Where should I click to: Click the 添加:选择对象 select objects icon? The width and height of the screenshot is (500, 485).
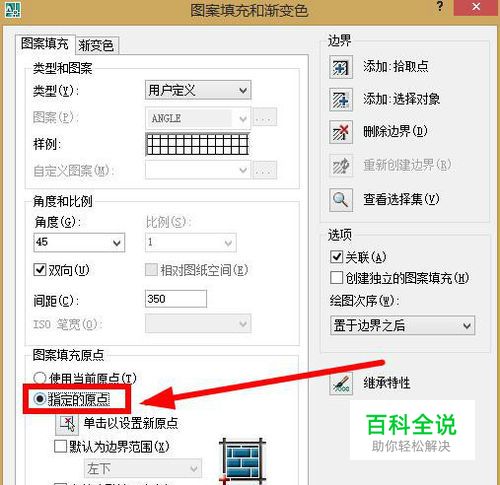341,100
